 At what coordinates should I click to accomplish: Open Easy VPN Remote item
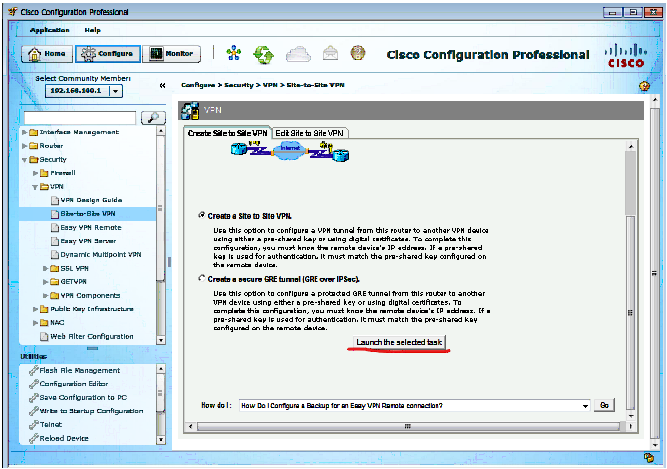(x=91, y=227)
